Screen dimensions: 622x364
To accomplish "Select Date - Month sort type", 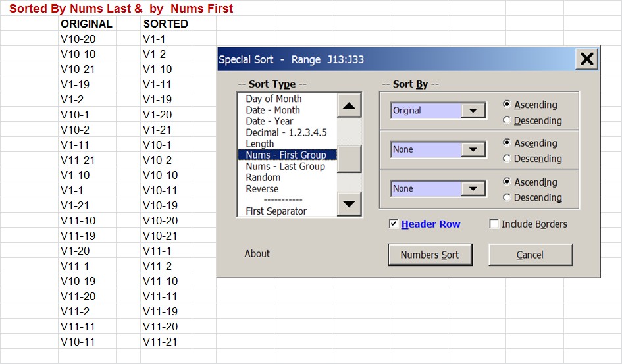I will tap(273, 110).
